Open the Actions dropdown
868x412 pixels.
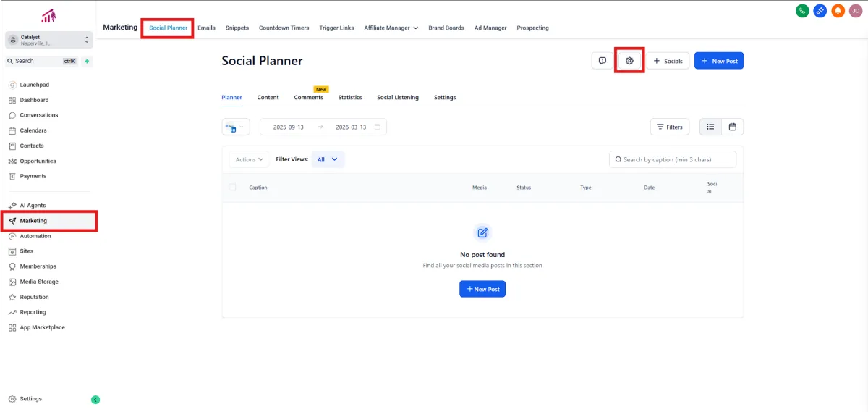250,159
